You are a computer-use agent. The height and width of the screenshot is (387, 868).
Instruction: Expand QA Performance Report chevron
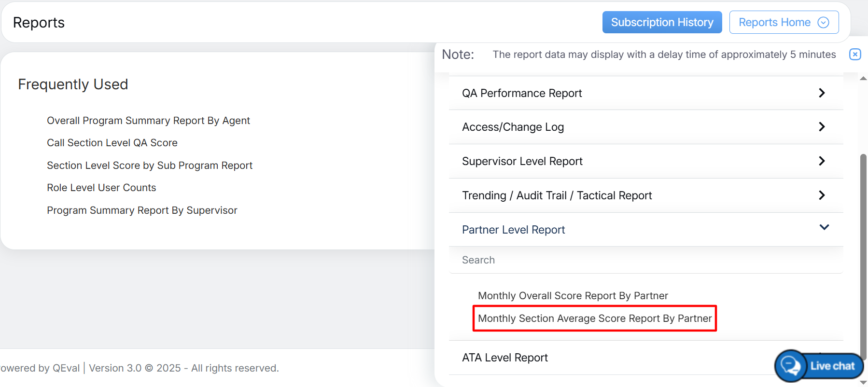[822, 93]
